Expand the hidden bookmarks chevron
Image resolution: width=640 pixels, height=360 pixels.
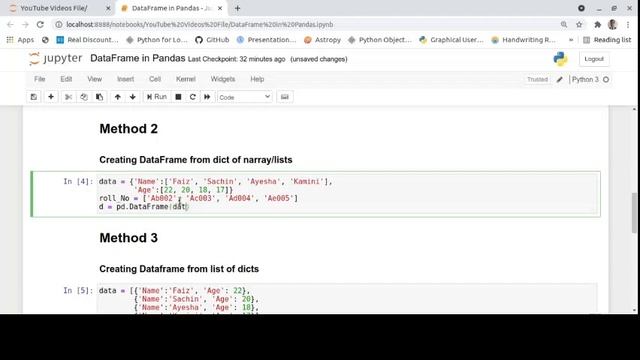[x=571, y=40]
